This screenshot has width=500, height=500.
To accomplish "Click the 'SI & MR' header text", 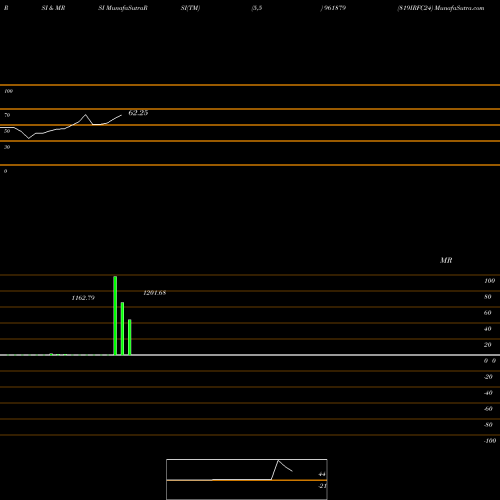I will coord(53,8).
